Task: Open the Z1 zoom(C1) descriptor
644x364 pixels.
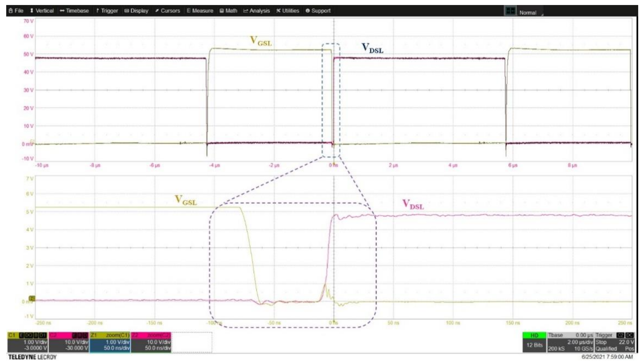Action: [x=110, y=342]
